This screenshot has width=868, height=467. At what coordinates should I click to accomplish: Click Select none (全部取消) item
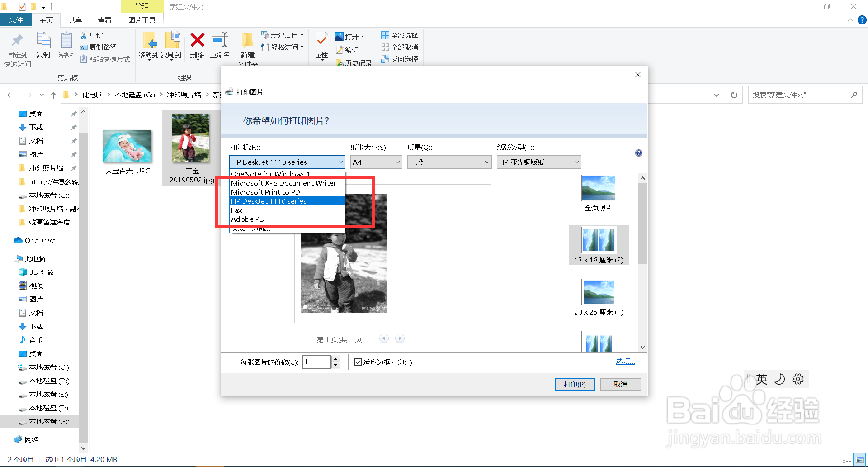[400, 47]
